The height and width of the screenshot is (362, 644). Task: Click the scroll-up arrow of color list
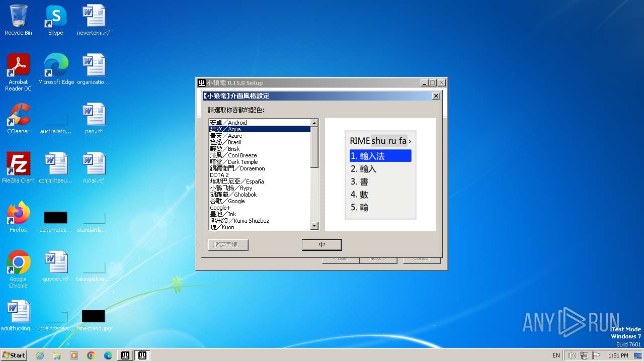[314, 123]
